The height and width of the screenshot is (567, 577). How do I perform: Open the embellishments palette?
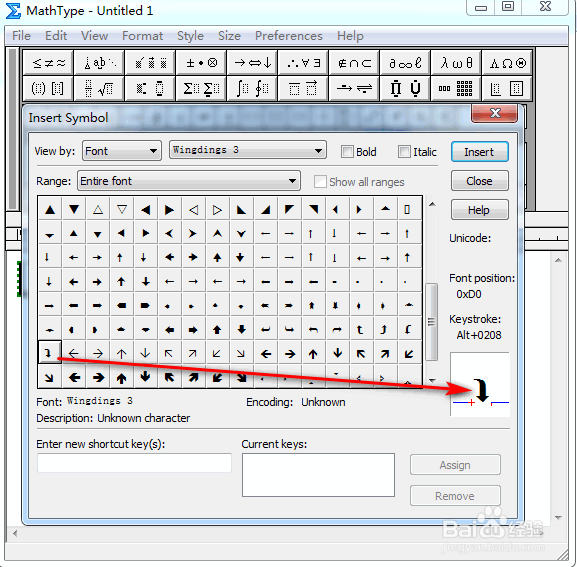click(x=150, y=63)
